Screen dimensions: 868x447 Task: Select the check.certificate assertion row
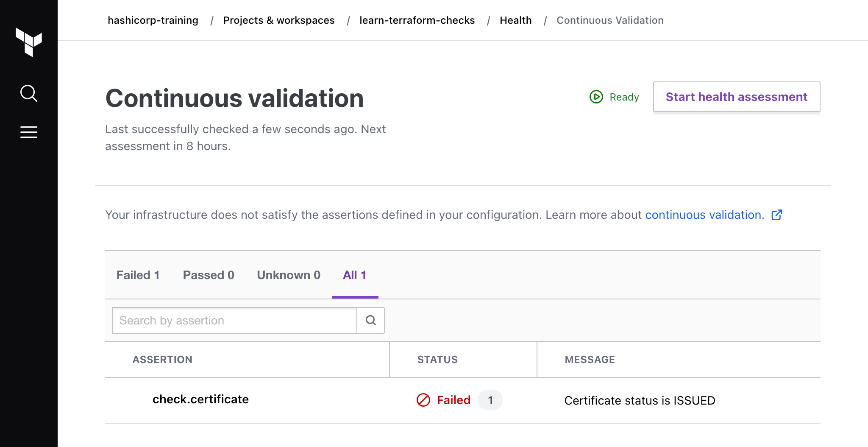point(200,399)
